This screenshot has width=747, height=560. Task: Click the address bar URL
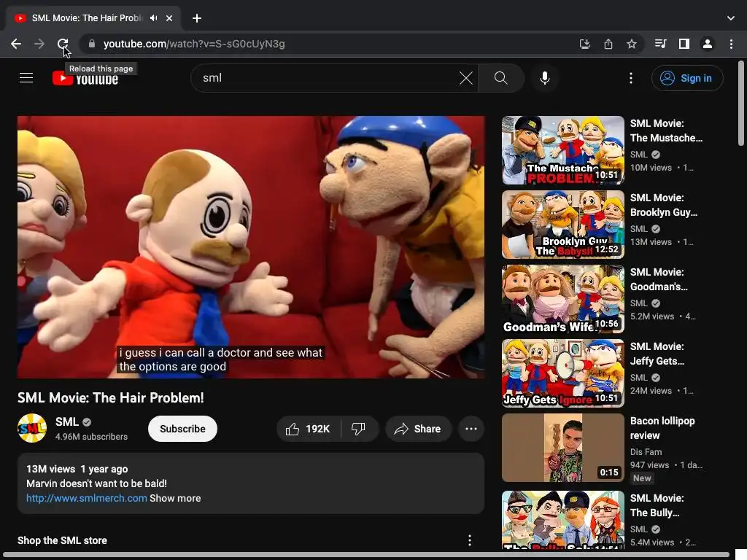tap(194, 44)
